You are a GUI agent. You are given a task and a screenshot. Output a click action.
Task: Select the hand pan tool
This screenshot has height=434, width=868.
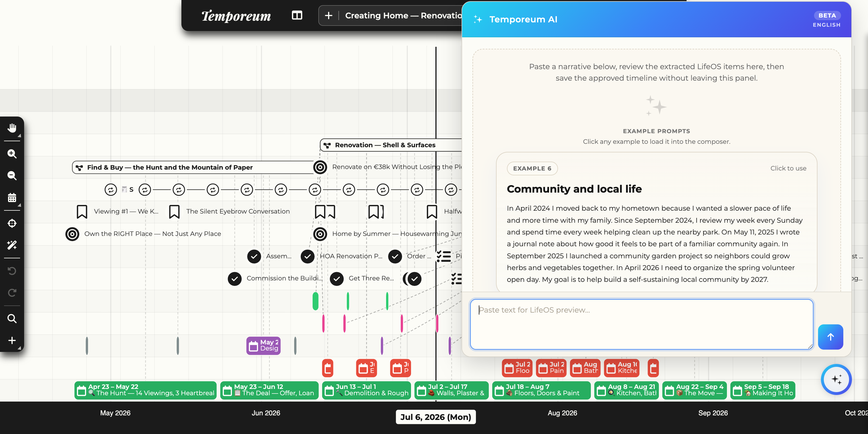coord(12,128)
